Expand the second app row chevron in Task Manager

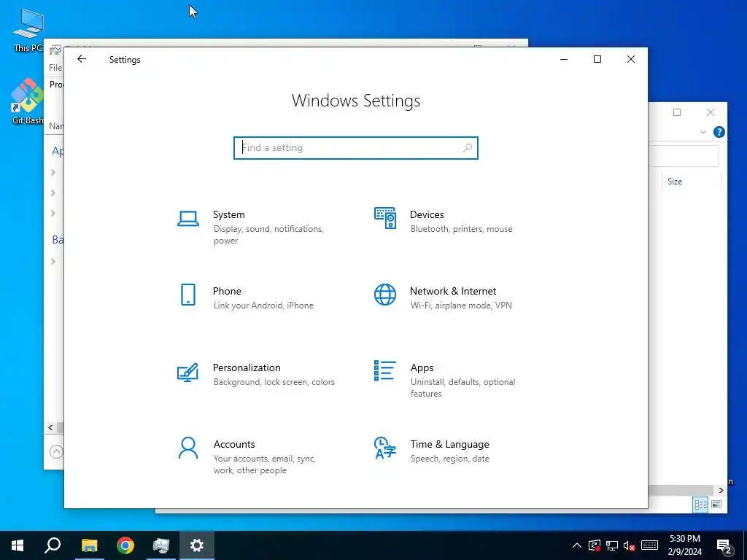tap(53, 192)
